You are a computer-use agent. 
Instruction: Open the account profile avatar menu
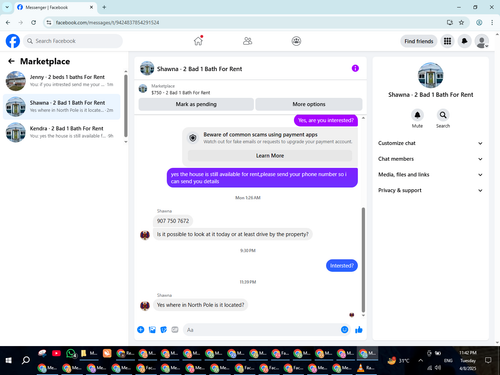tap(482, 41)
